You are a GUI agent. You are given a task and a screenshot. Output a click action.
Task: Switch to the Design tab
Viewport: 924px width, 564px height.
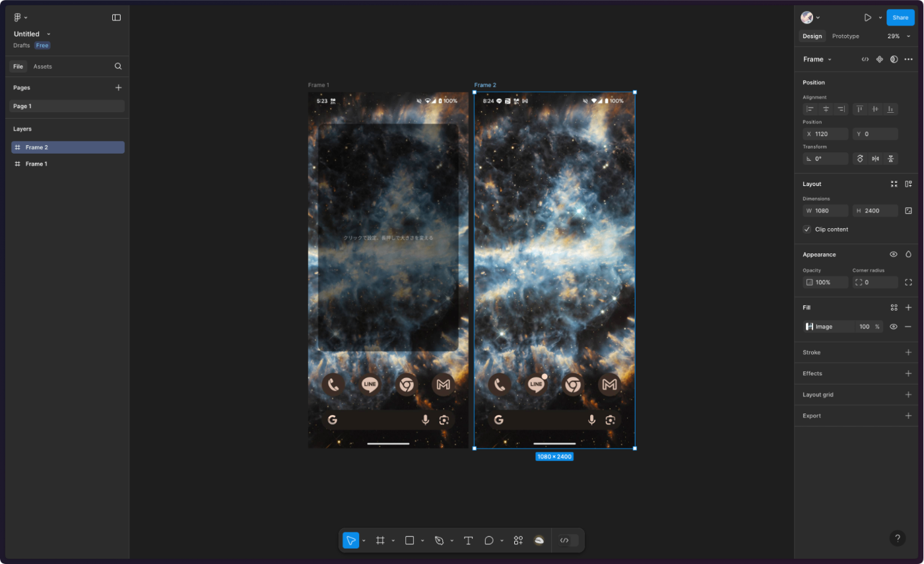coord(812,36)
